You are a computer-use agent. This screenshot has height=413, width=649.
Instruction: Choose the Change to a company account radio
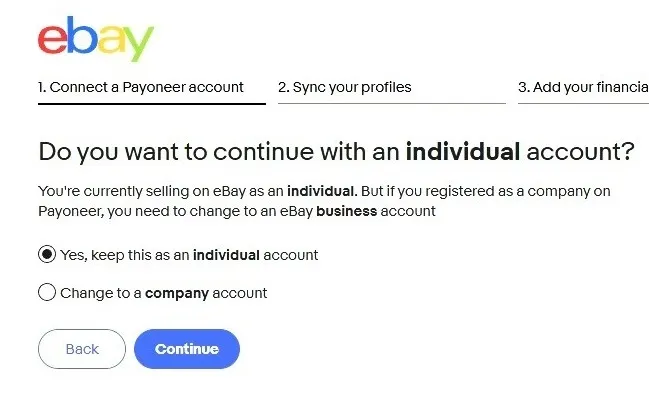47,293
